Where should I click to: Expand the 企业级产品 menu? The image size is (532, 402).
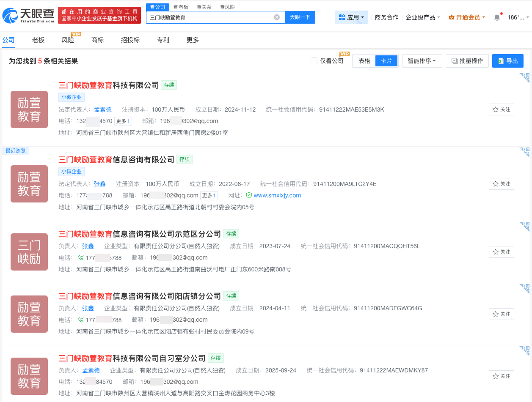click(x=423, y=17)
